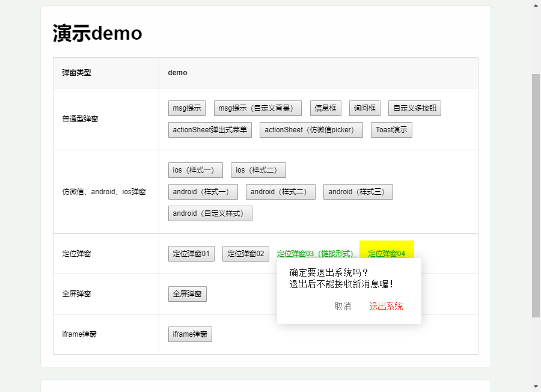Image resolution: width=541 pixels, height=392 pixels.
Task: Click the vertical scrollbar thumb
Action: (536, 195)
